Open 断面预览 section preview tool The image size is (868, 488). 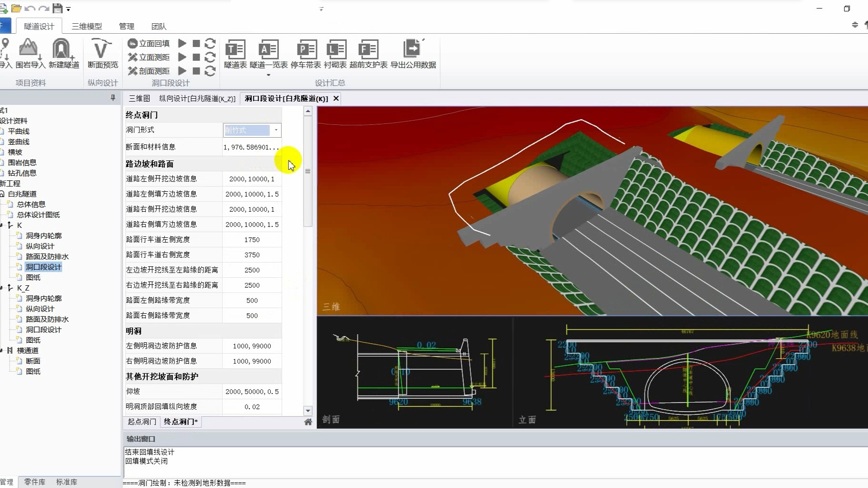click(102, 49)
